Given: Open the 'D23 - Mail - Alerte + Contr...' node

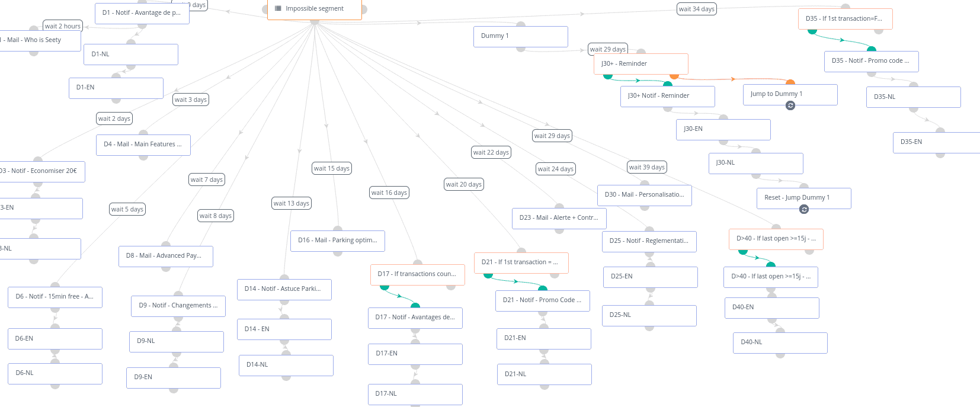Looking at the screenshot, I should (x=559, y=218).
